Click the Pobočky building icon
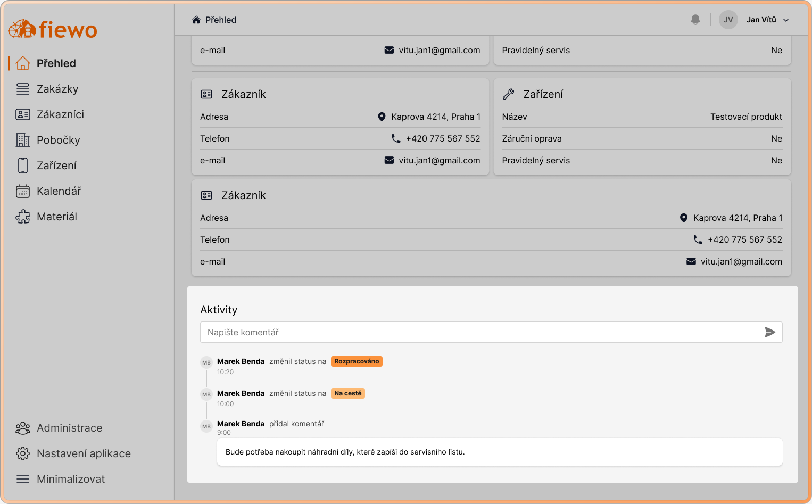The height and width of the screenshot is (504, 812). pos(23,140)
